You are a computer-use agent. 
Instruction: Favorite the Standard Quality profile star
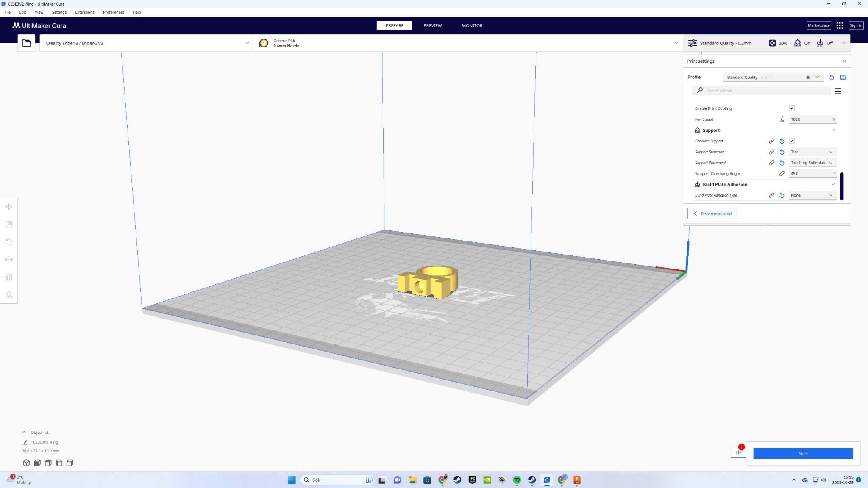[807, 77]
